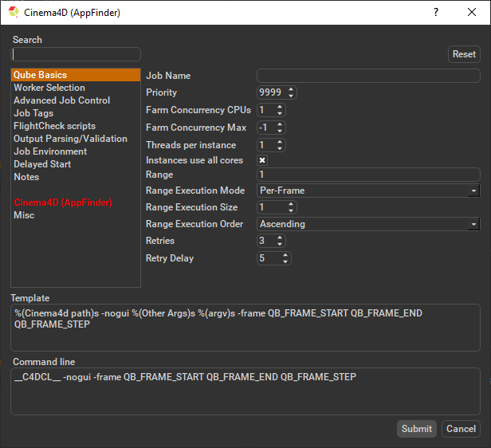Open Delayed Start section
The height and width of the screenshot is (448, 491).
pos(76,164)
